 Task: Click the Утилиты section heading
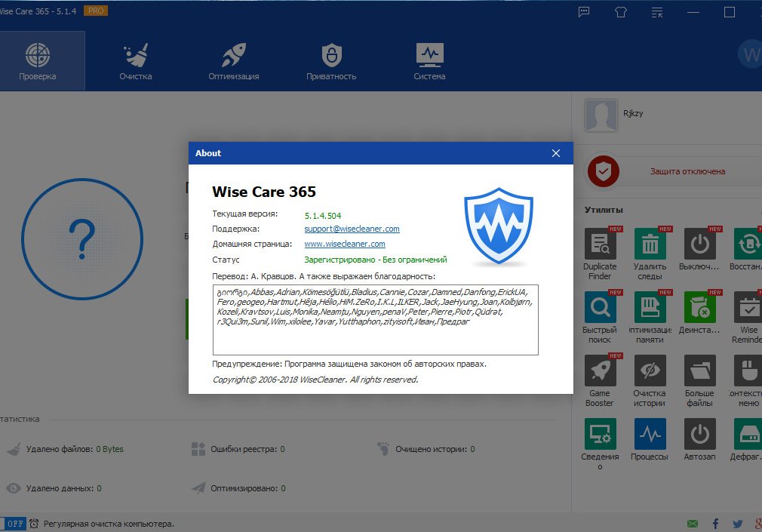point(604,210)
